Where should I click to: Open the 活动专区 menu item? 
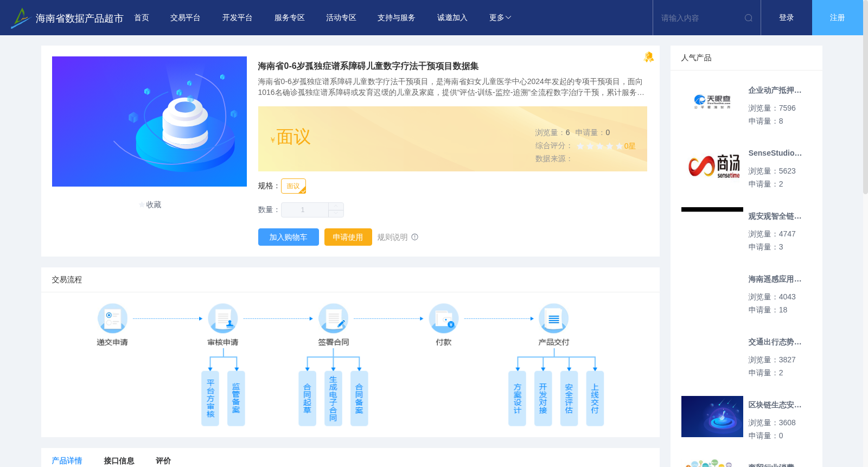[341, 18]
